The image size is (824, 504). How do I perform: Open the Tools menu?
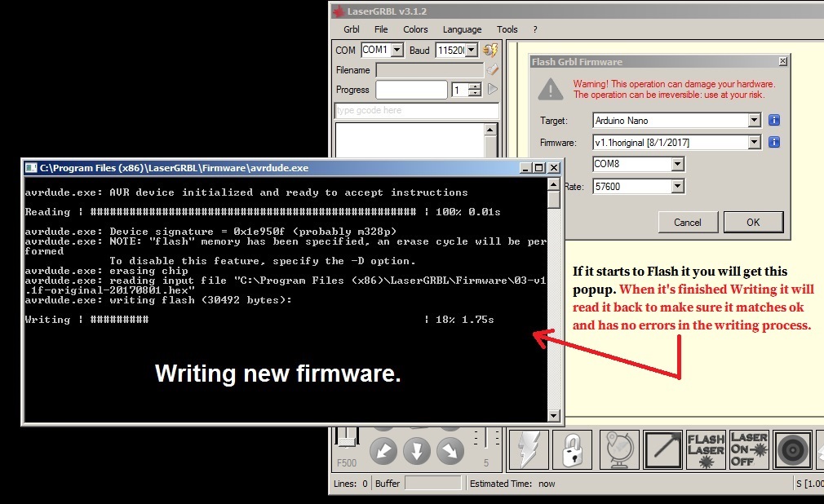click(x=507, y=29)
